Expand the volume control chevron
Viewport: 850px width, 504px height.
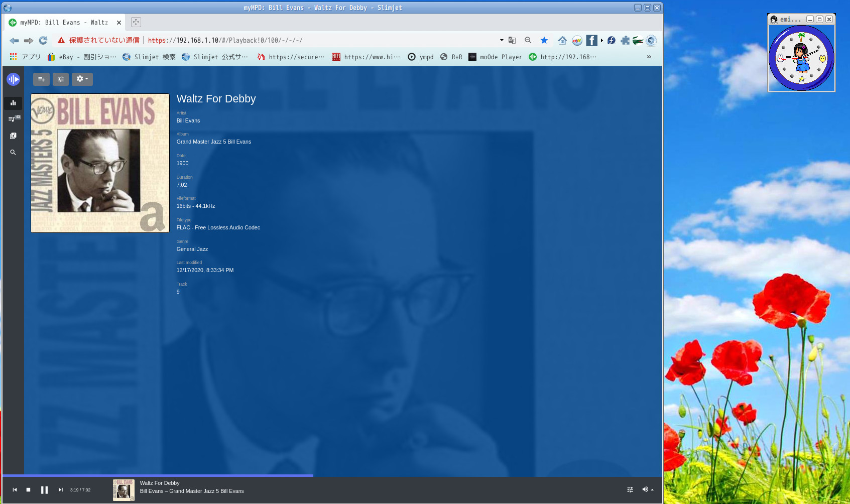(x=651, y=489)
